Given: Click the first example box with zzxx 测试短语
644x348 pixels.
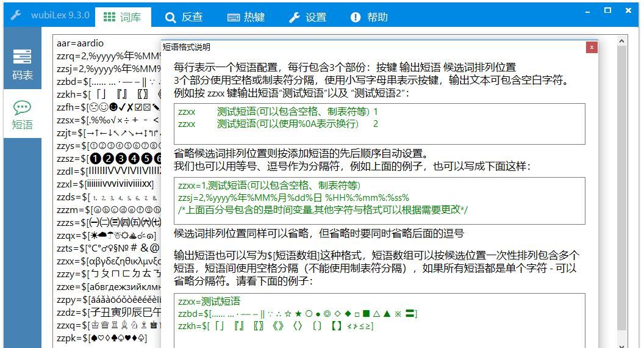Looking at the screenshot, I should 379,124.
